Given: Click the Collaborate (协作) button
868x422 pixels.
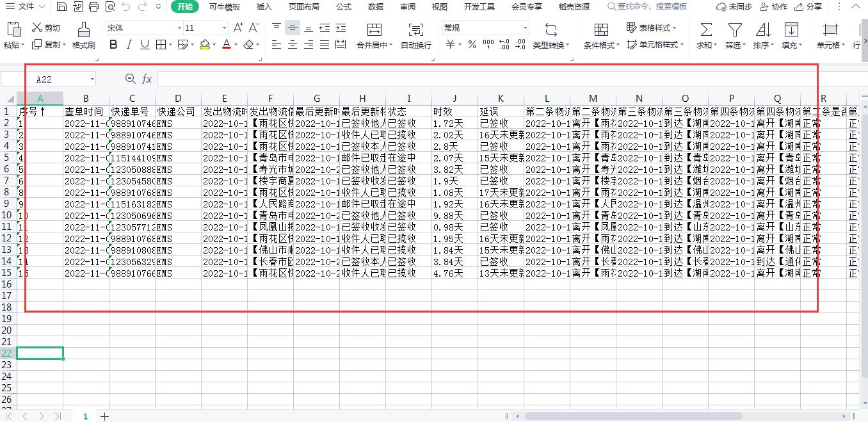Looking at the screenshot, I should pos(773,7).
